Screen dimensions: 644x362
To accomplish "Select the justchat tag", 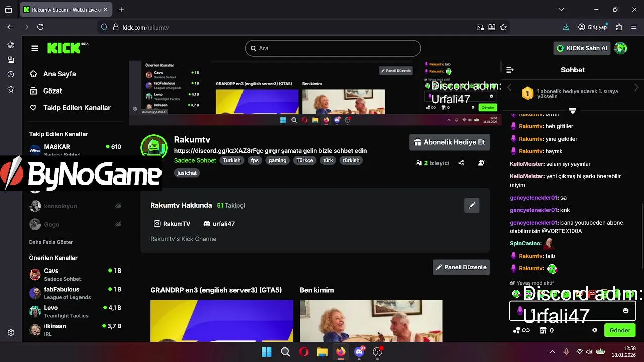I will (x=187, y=173).
